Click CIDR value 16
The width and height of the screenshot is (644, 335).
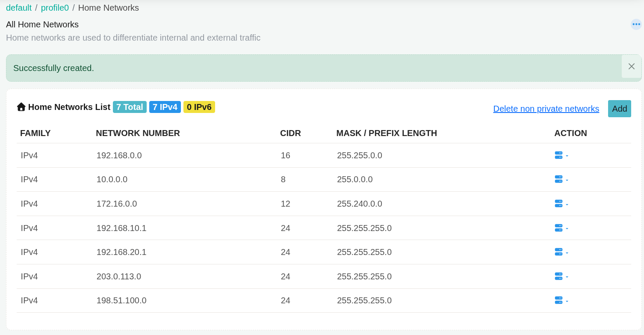pos(286,155)
